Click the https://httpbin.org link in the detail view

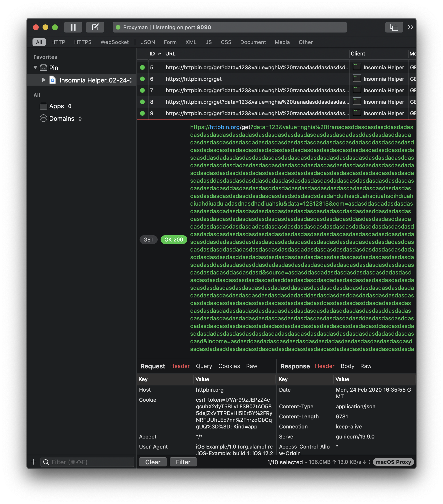point(224,127)
